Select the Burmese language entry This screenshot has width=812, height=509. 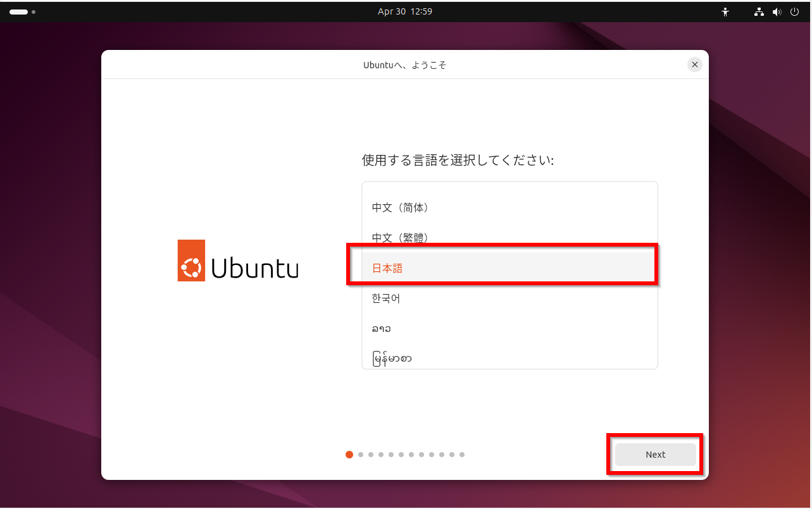(509, 358)
